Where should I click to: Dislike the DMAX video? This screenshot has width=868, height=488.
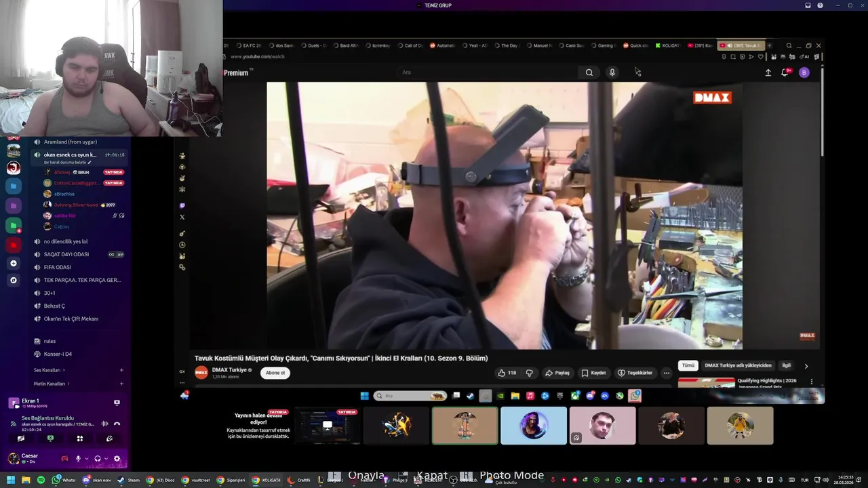tap(530, 373)
